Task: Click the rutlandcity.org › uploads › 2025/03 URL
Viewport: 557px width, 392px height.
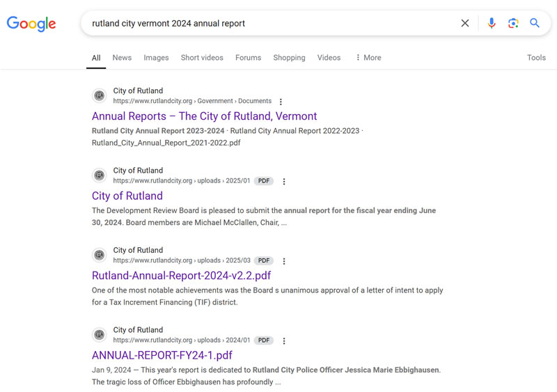Action: pos(182,260)
